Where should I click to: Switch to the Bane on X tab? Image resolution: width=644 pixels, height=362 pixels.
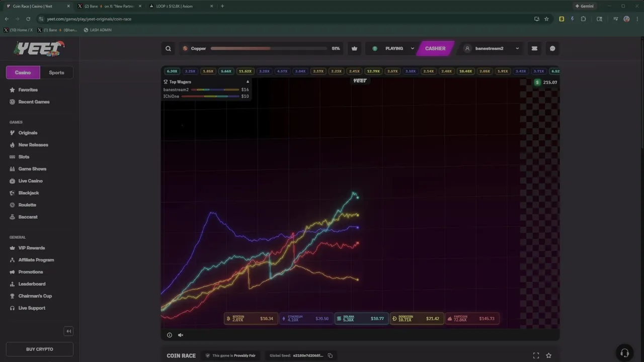pyautogui.click(x=110, y=6)
